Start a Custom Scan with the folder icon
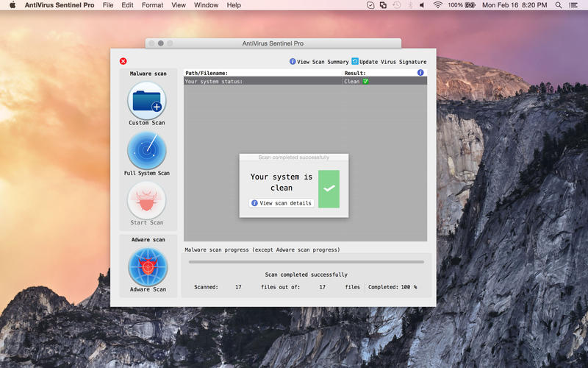The width and height of the screenshot is (588, 368). point(147,101)
